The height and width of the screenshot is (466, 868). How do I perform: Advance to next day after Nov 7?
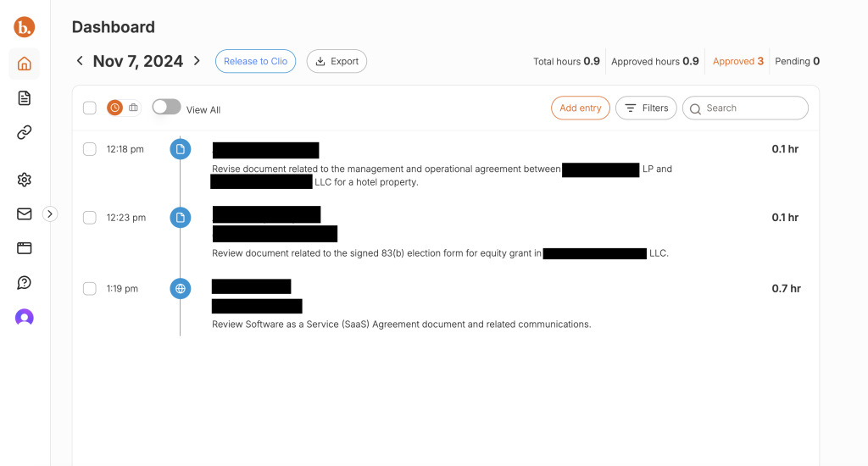tap(197, 61)
